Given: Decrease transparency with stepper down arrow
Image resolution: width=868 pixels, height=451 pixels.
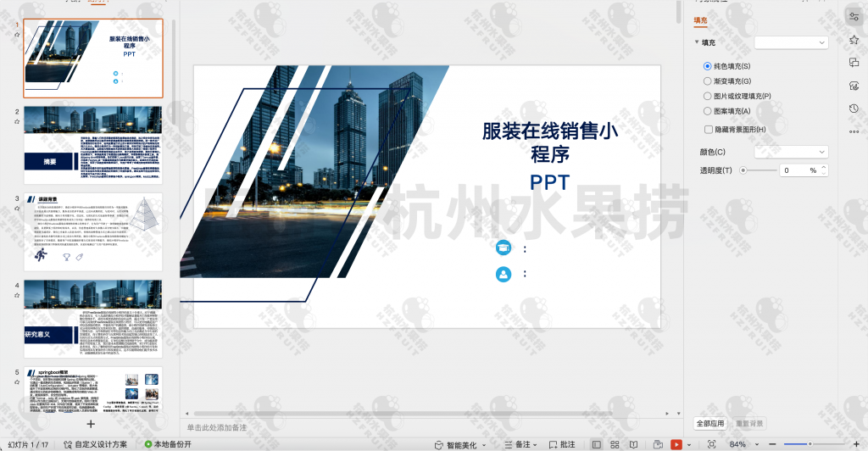Looking at the screenshot, I should [824, 173].
